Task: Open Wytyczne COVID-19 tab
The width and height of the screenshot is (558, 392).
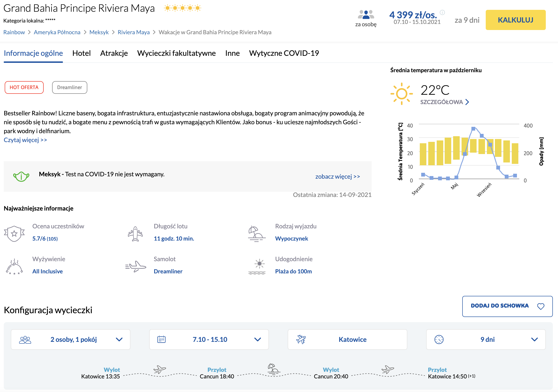Action: coord(284,53)
